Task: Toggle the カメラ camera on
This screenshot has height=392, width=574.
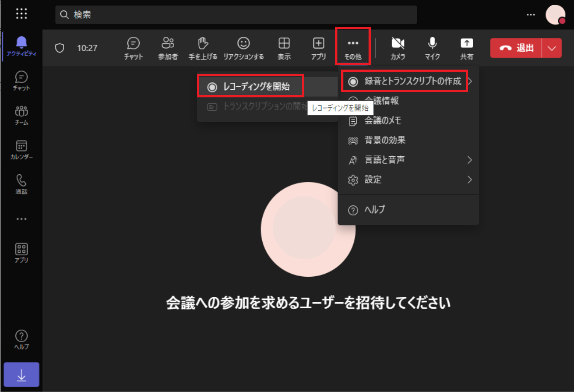Action: [x=398, y=47]
